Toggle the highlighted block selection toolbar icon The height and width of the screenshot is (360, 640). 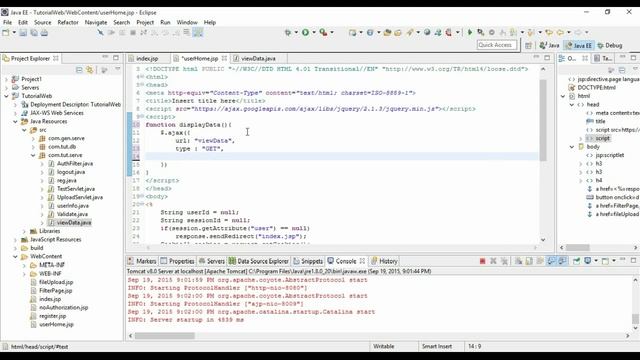[198, 32]
